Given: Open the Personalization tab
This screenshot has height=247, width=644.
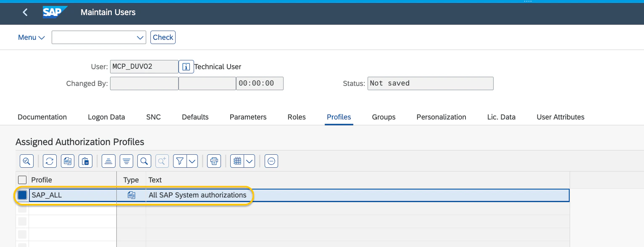Looking at the screenshot, I should pyautogui.click(x=441, y=117).
